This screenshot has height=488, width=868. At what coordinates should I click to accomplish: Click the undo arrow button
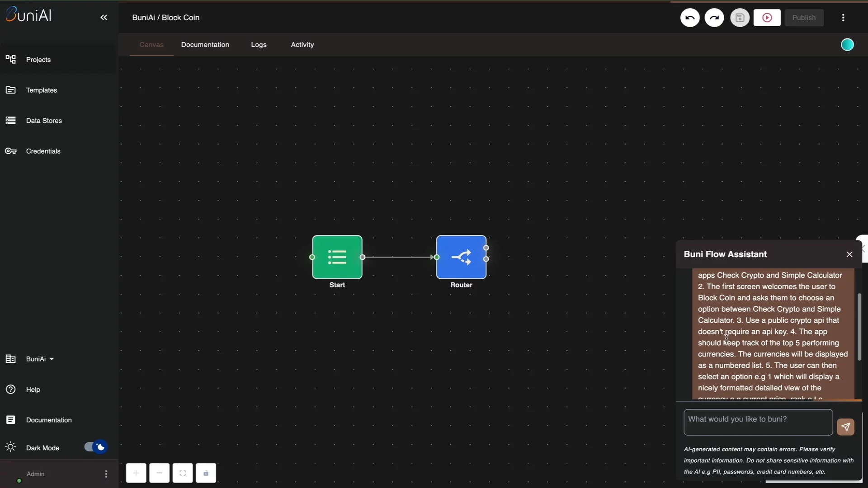(690, 18)
